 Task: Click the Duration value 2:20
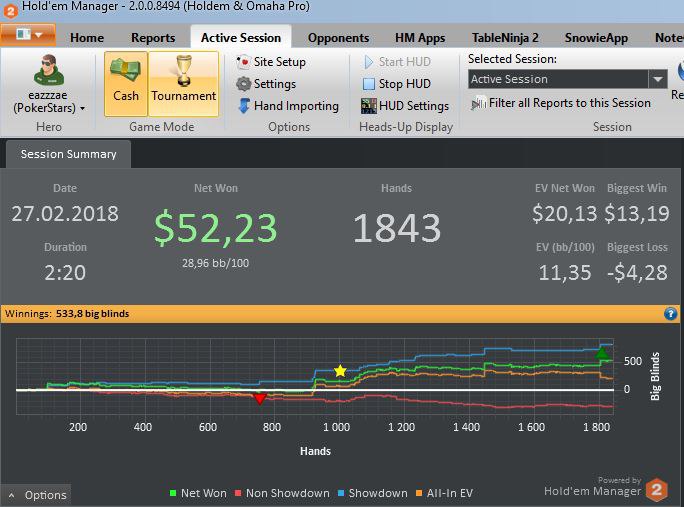pyautogui.click(x=65, y=273)
